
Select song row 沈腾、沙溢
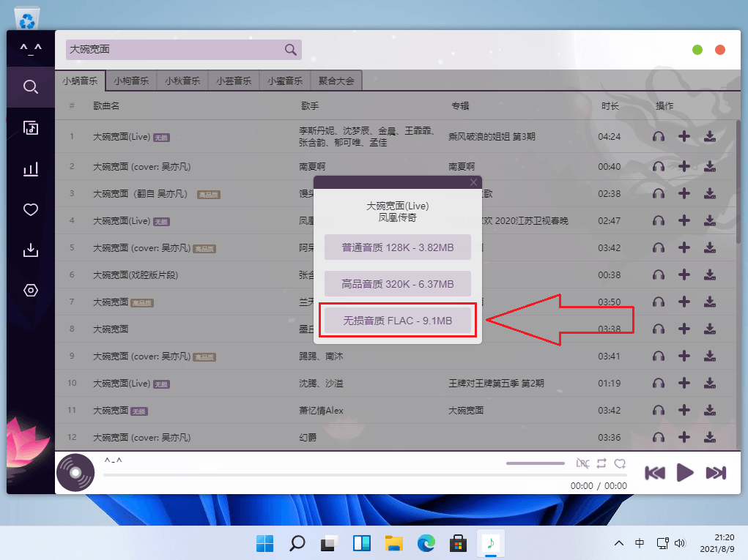tap(396, 383)
